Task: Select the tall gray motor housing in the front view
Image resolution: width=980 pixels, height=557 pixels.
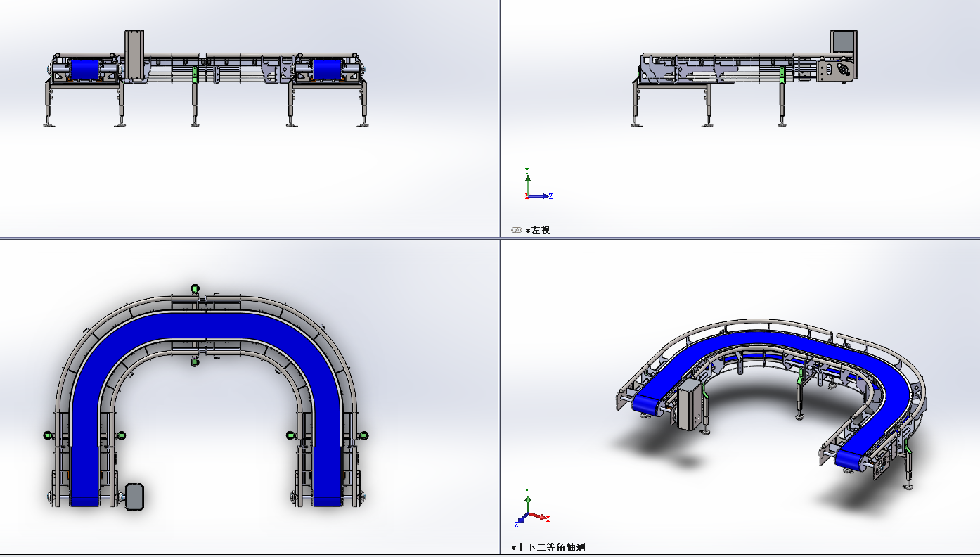Action: pyautogui.click(x=134, y=56)
